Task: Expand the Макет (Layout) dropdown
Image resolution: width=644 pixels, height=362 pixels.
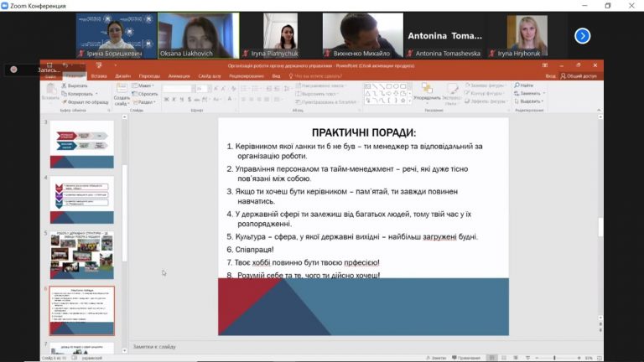Action: coord(143,85)
